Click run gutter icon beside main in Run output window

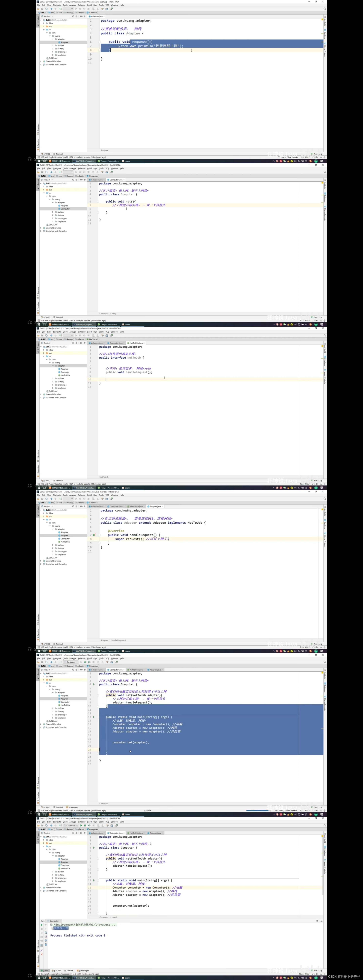tap(94, 880)
